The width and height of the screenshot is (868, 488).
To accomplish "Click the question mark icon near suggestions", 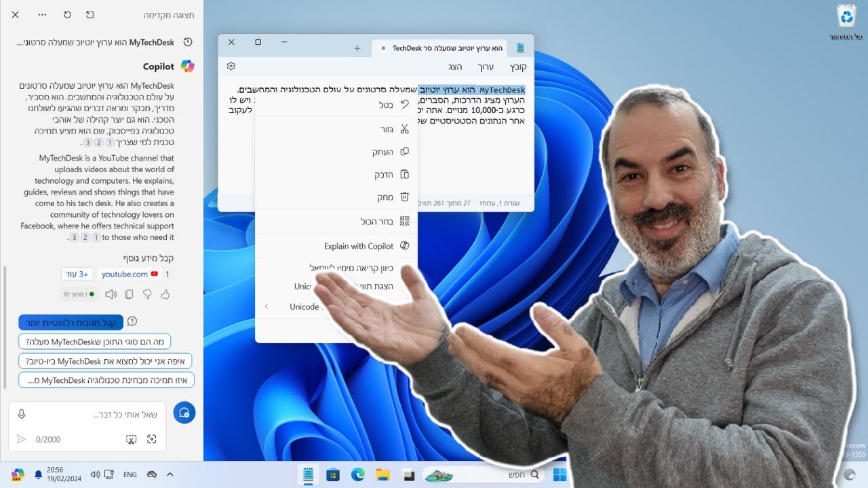I will click(132, 321).
